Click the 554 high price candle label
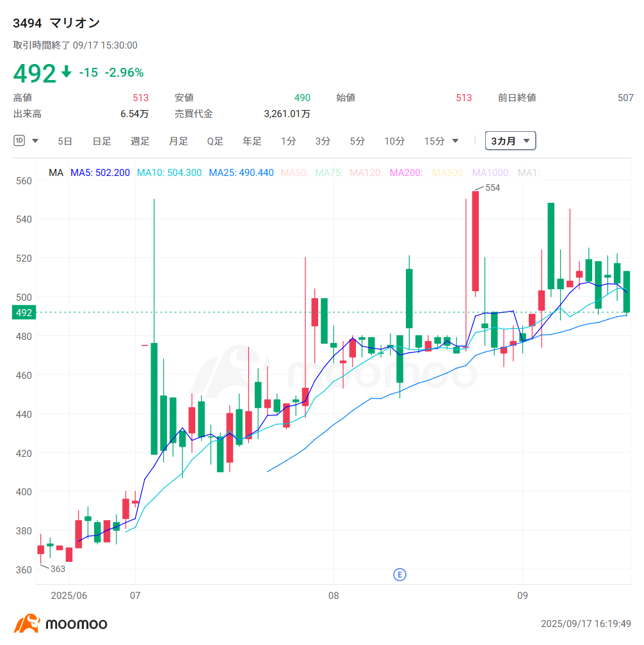Viewport: 644px width, 645px height. [492, 187]
